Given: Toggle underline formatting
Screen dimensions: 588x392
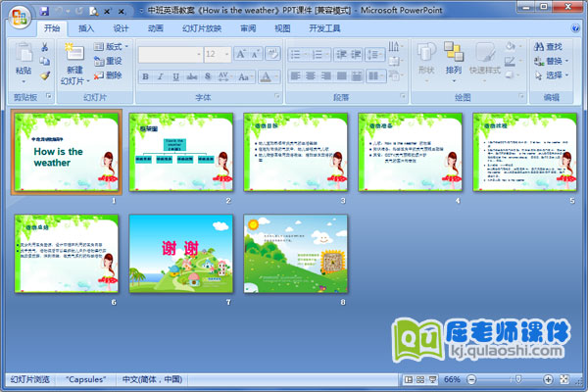Looking at the screenshot, I should pyautogui.click(x=175, y=76).
